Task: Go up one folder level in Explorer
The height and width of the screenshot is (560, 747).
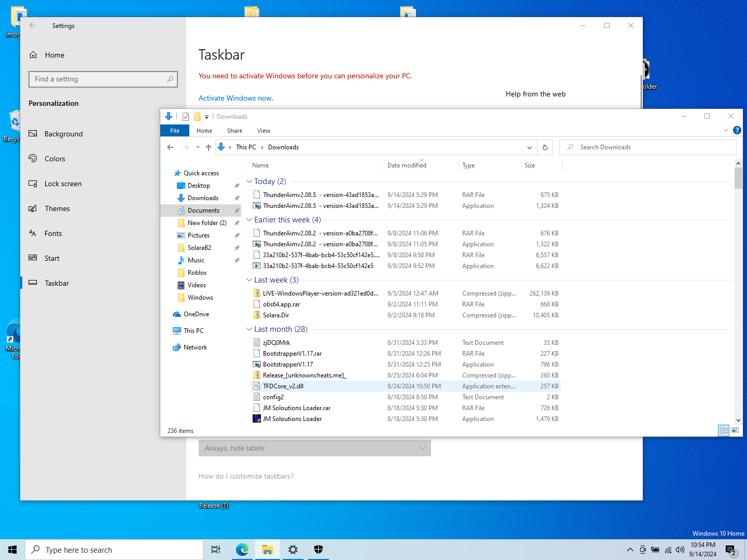Action: 209,147
